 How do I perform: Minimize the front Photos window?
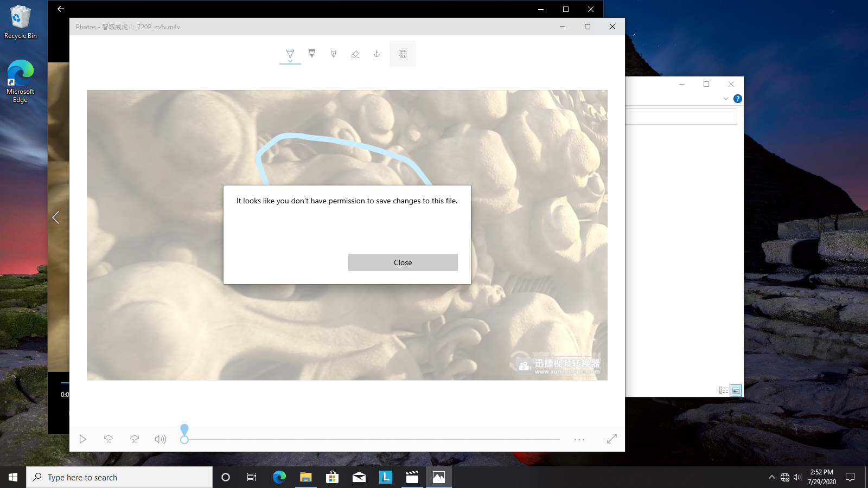(563, 27)
